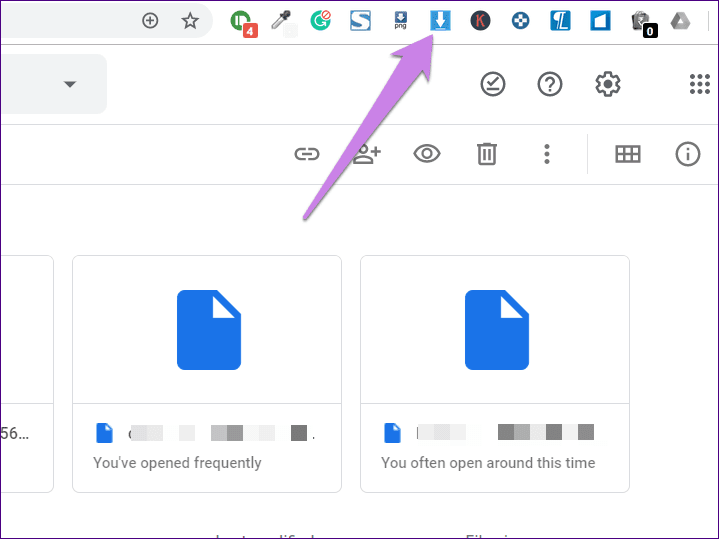The width and height of the screenshot is (719, 539).
Task: Click the blue download arrow extension
Action: coord(440,21)
